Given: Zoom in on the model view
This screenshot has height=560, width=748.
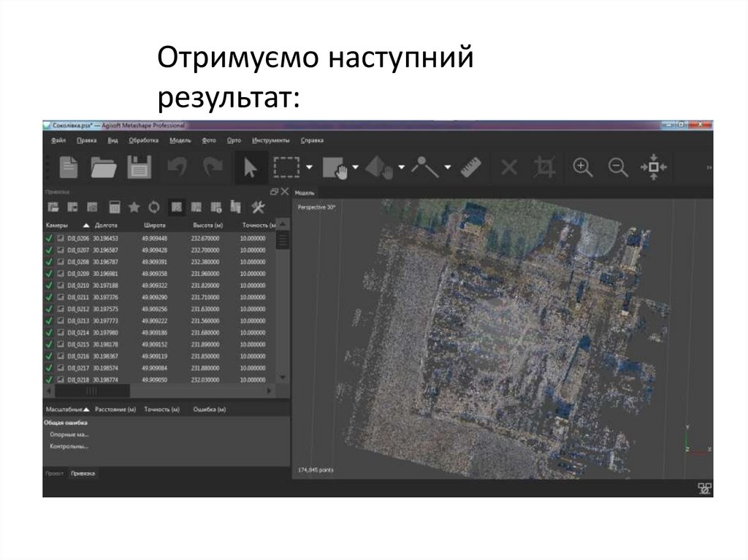Looking at the screenshot, I should click(581, 166).
